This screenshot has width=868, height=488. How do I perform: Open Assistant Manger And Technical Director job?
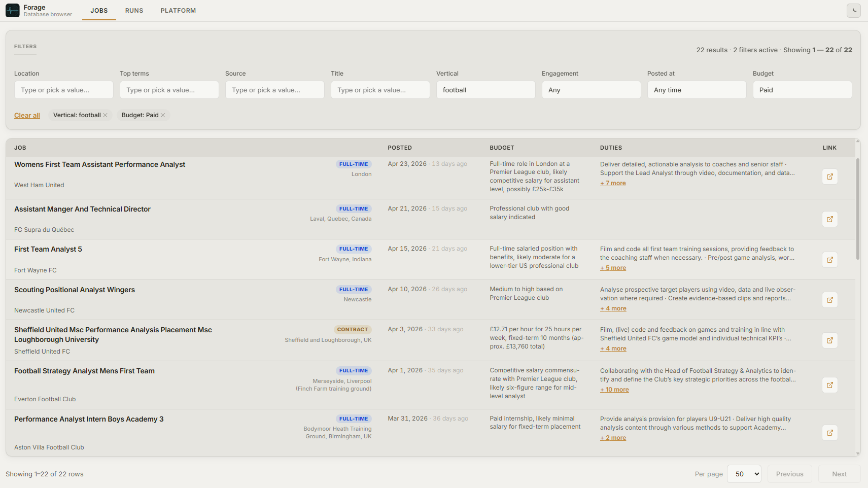[82, 209]
